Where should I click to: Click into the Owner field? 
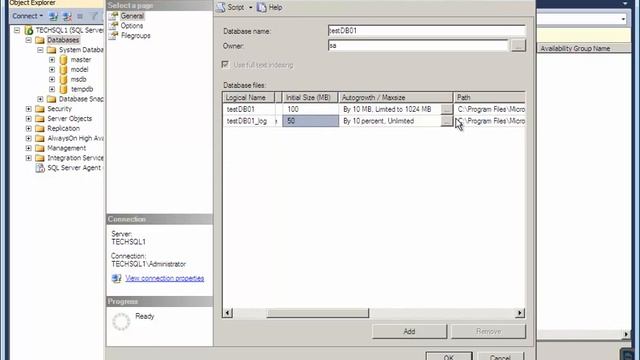point(418,45)
